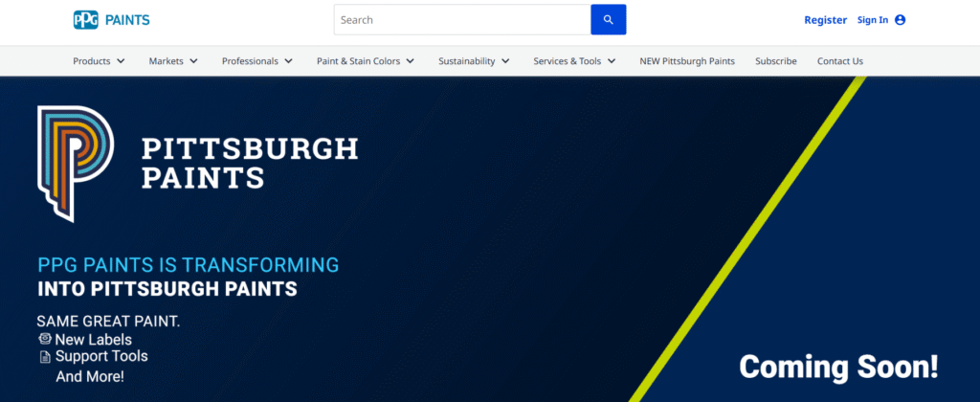Screen dimensions: 980x402
Task: Click the Sign In link
Action: [872, 20]
